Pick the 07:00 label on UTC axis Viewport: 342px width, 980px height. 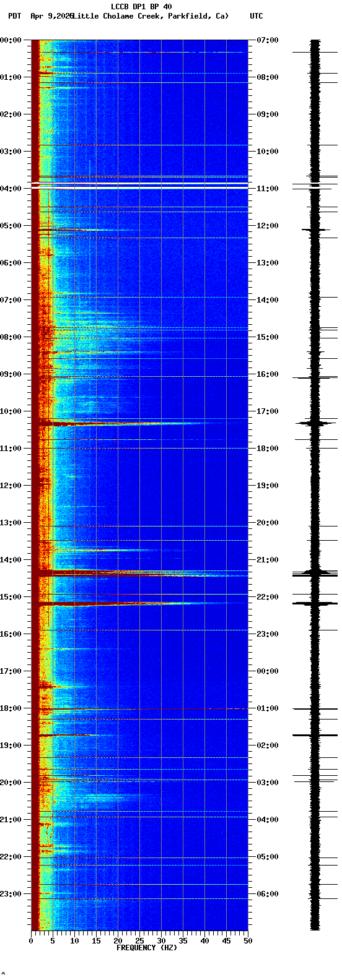(268, 40)
